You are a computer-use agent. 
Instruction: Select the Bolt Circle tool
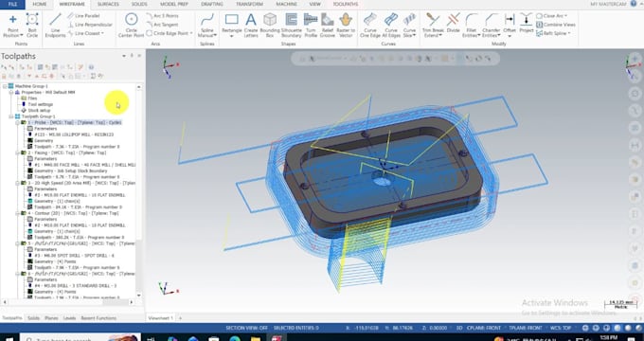pos(32,25)
